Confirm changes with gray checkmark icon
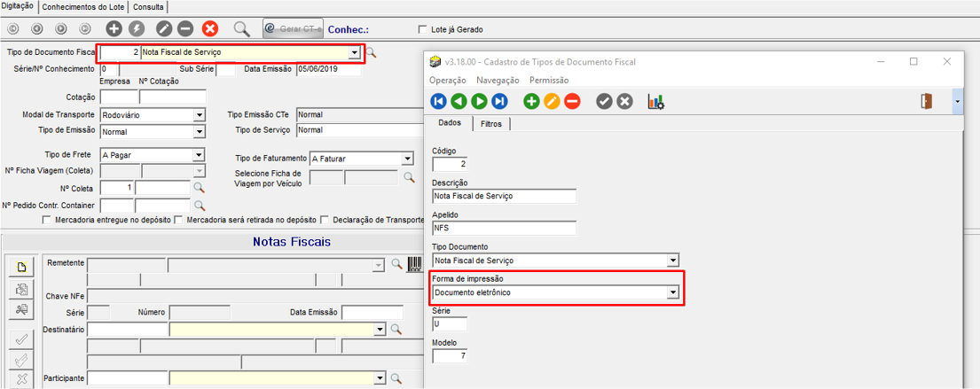The image size is (980, 389). click(604, 101)
